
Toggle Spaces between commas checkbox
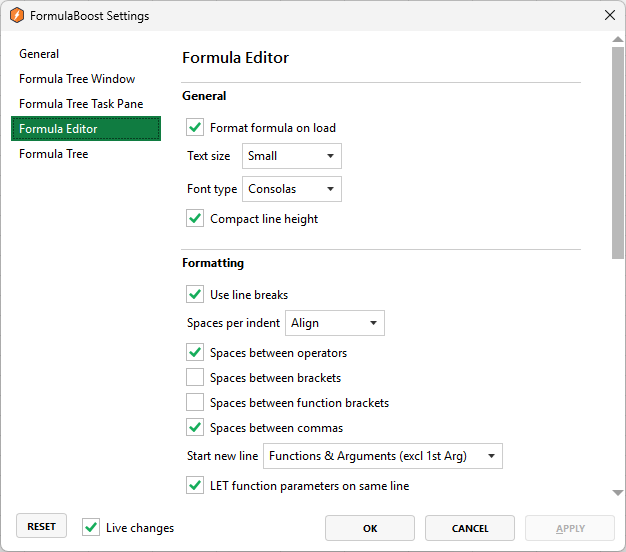tap(195, 428)
